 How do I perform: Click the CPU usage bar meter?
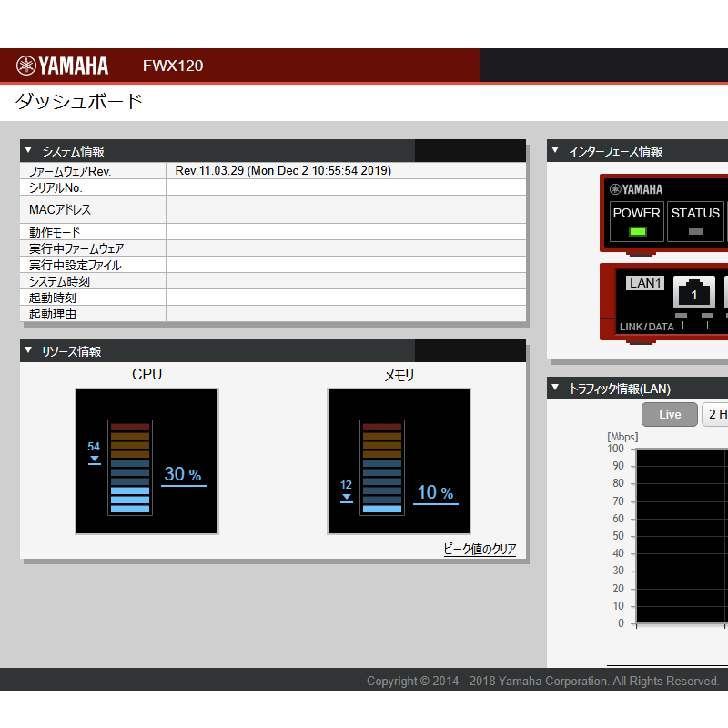point(129,467)
